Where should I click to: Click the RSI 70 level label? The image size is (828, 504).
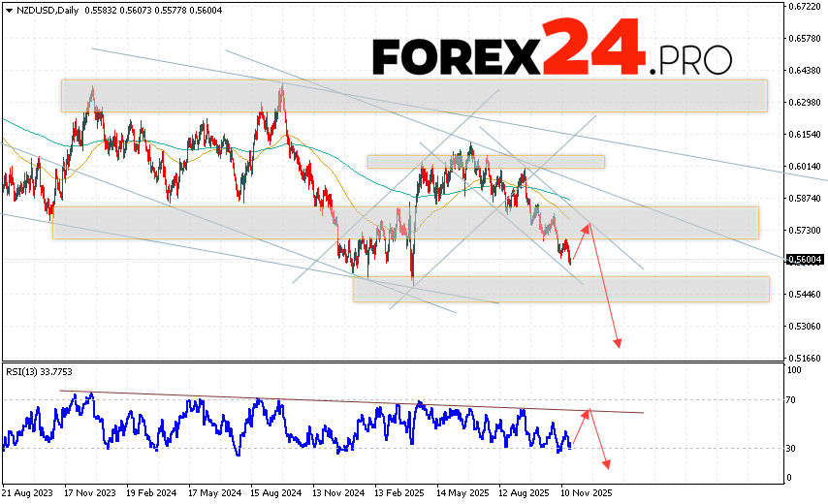pos(792,399)
